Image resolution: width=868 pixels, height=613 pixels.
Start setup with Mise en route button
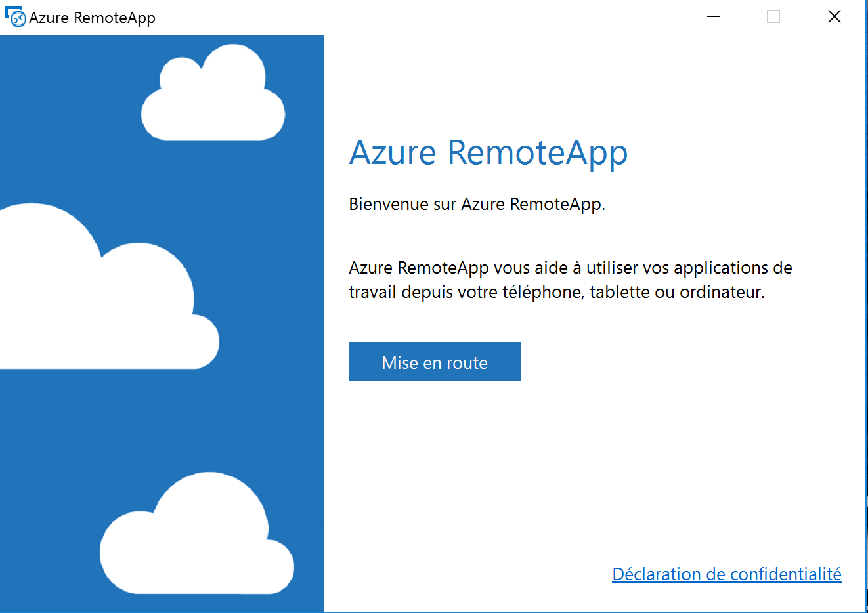(x=435, y=362)
